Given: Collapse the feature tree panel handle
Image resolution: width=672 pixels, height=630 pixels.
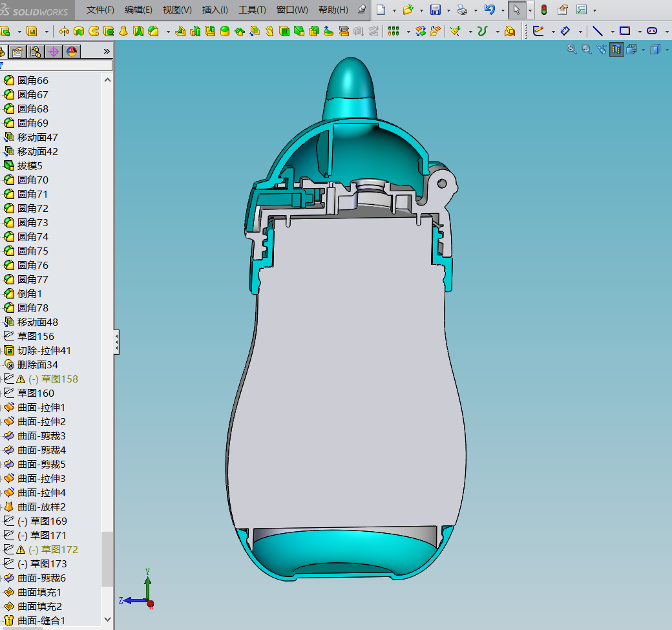Looking at the screenshot, I should (x=116, y=342).
